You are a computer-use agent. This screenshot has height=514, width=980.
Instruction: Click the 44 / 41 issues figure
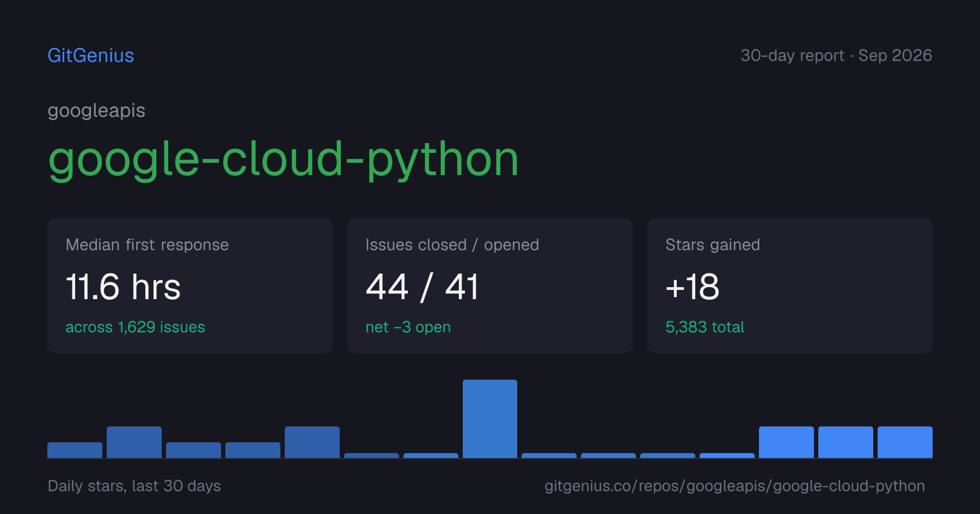422,287
